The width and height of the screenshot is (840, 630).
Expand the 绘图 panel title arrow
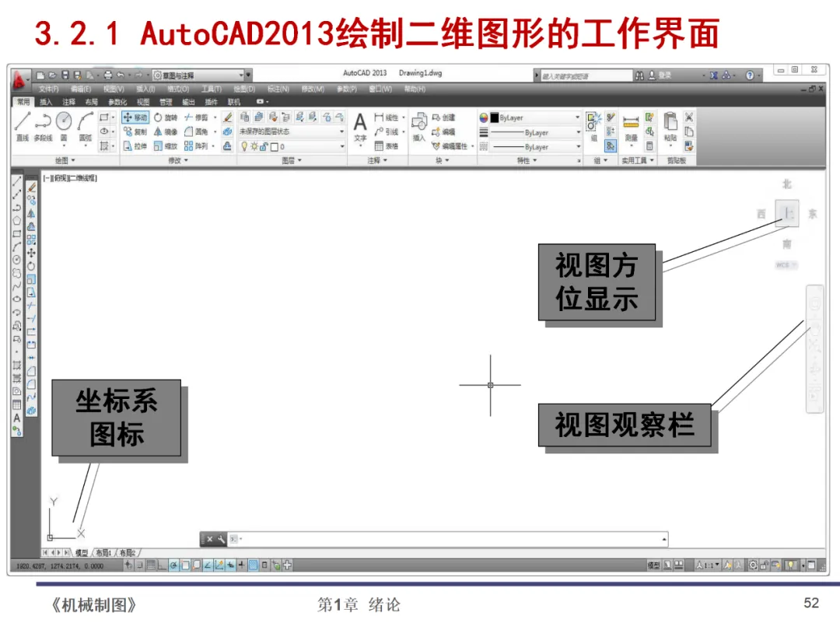click(73, 160)
